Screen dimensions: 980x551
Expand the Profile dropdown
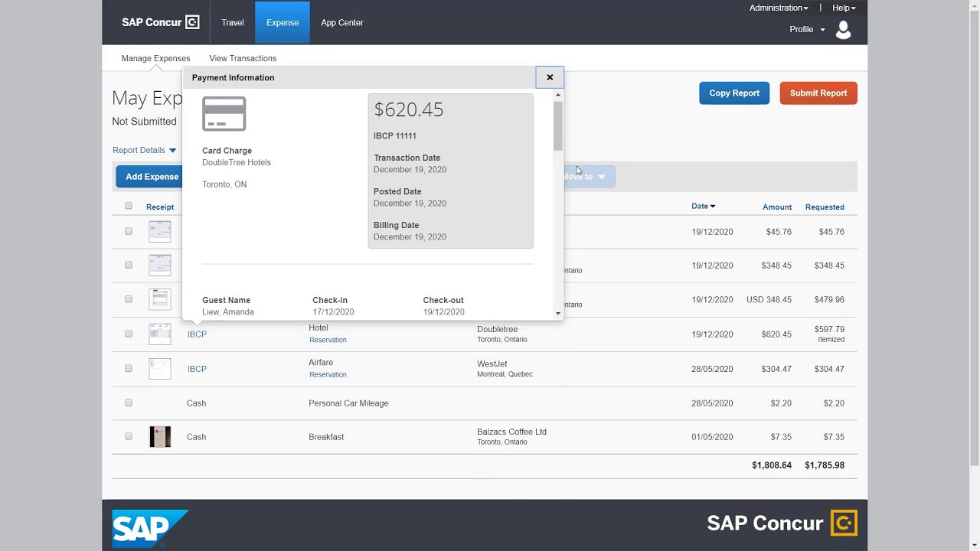(x=807, y=29)
